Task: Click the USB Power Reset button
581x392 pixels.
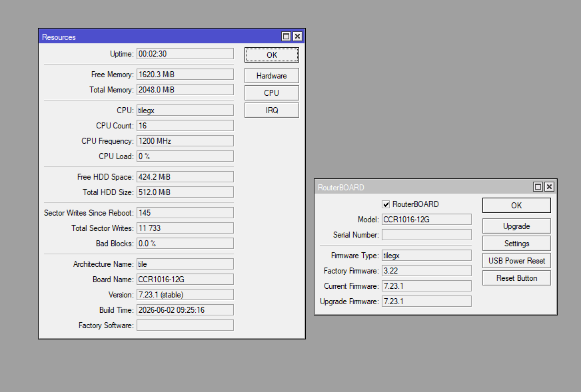Action: click(x=516, y=261)
